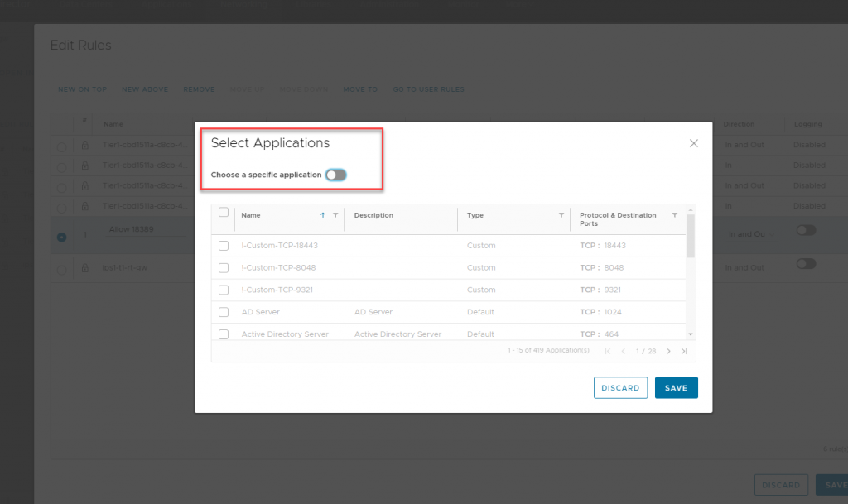Go to the next applications page
This screenshot has height=504, width=848.
[669, 351]
